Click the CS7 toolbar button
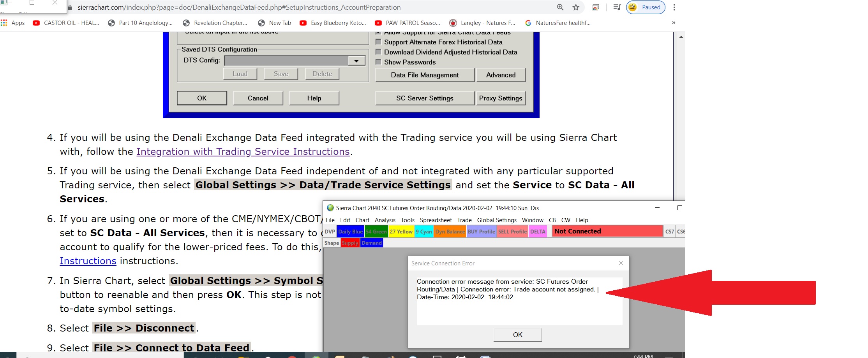Image resolution: width=868 pixels, height=358 pixels. [670, 232]
